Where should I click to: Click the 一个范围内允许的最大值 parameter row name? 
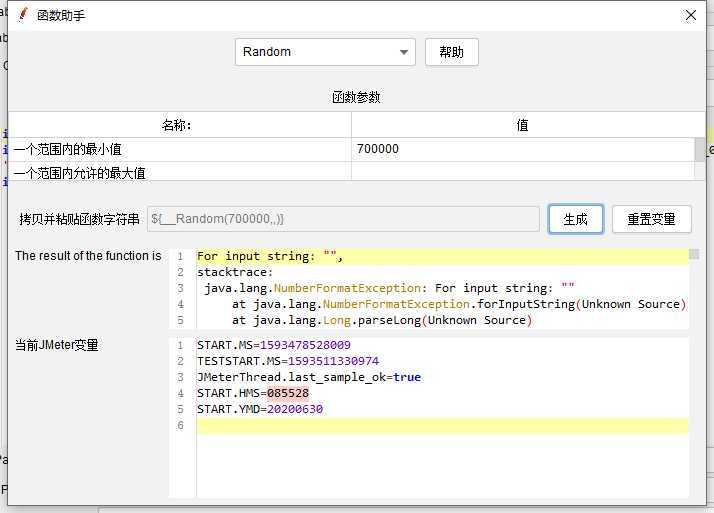[179, 172]
